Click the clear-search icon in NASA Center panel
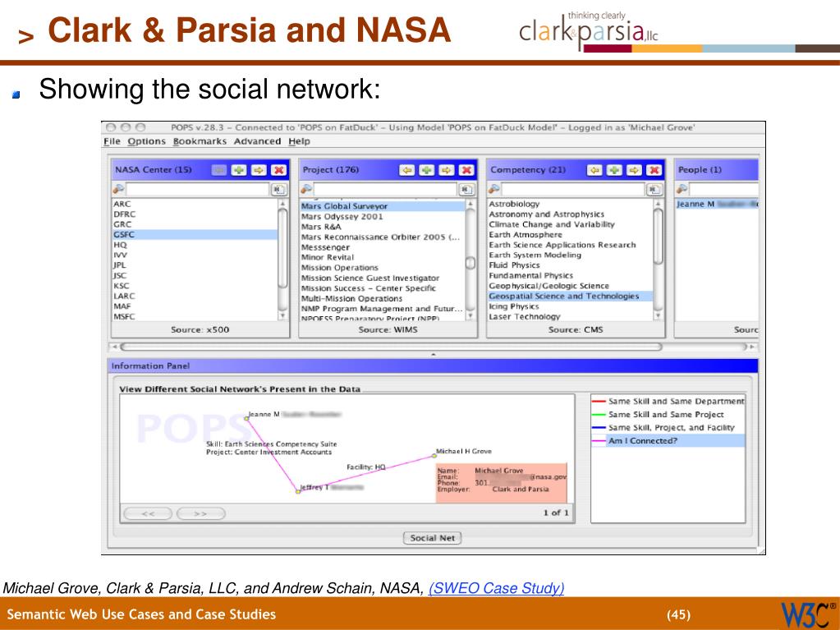This screenshot has height=630, width=840. coord(279,189)
